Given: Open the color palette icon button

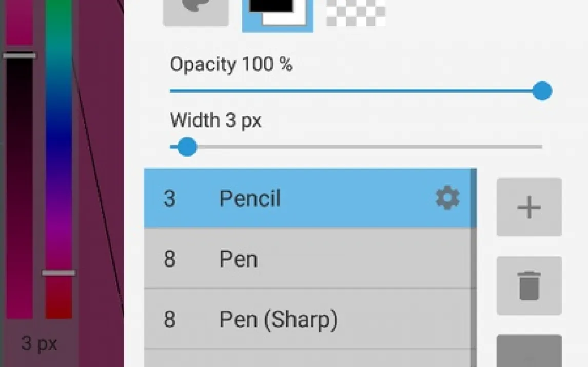Looking at the screenshot, I should pos(195,12).
